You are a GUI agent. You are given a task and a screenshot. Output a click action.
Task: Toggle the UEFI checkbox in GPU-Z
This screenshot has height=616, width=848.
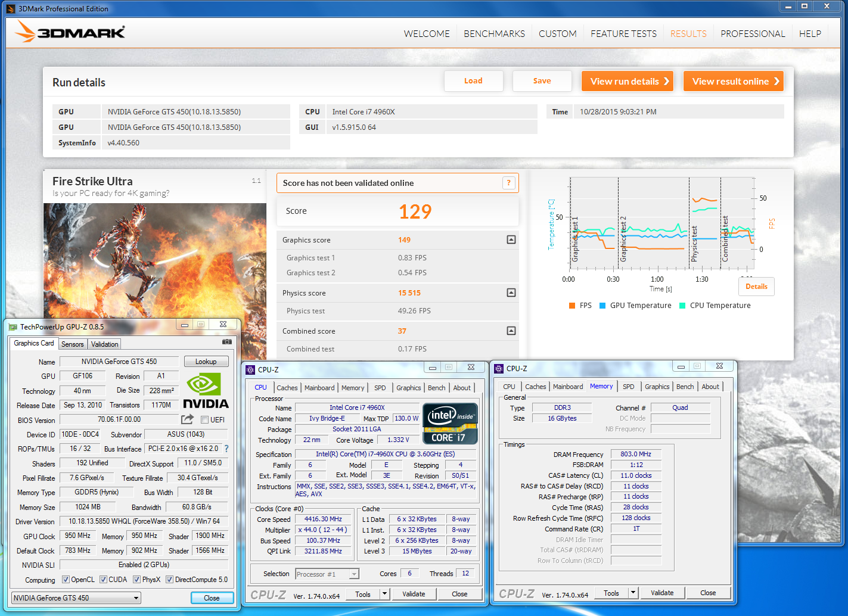tap(204, 420)
